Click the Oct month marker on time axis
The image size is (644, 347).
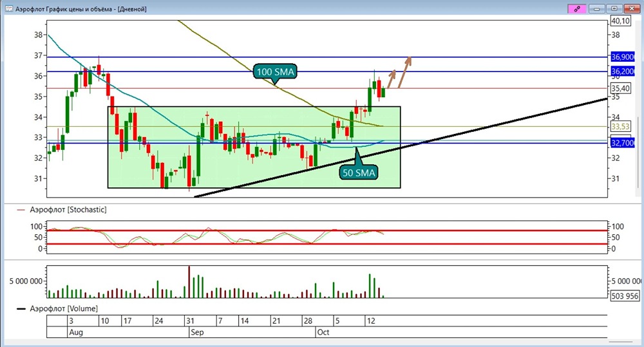click(x=323, y=332)
